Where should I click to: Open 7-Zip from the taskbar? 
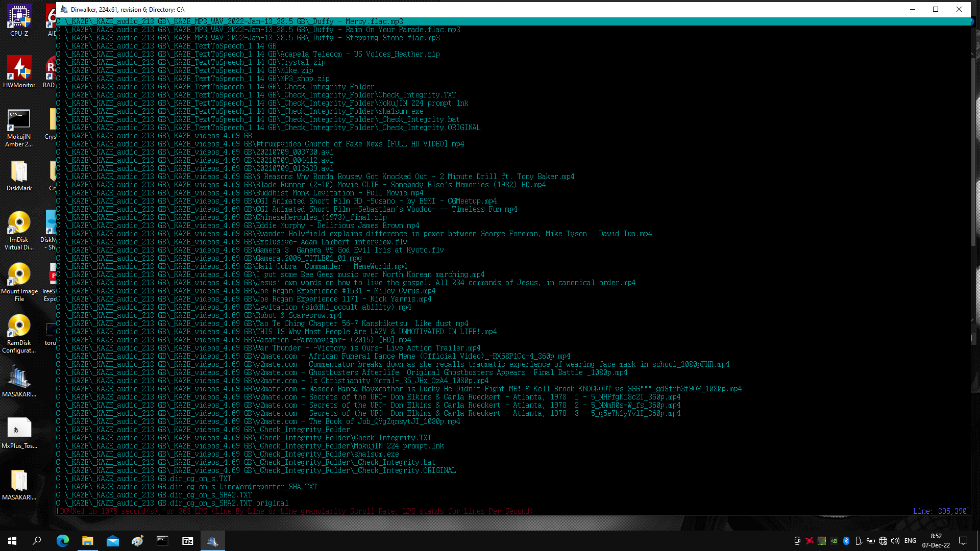pos(187,541)
